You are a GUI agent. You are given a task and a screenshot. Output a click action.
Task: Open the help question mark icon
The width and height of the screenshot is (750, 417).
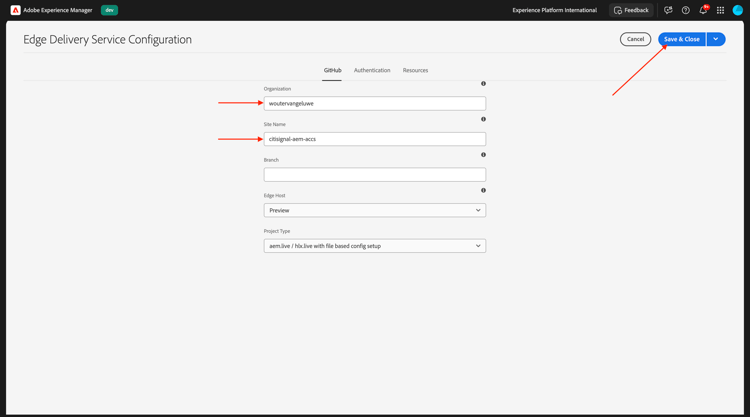tap(685, 10)
